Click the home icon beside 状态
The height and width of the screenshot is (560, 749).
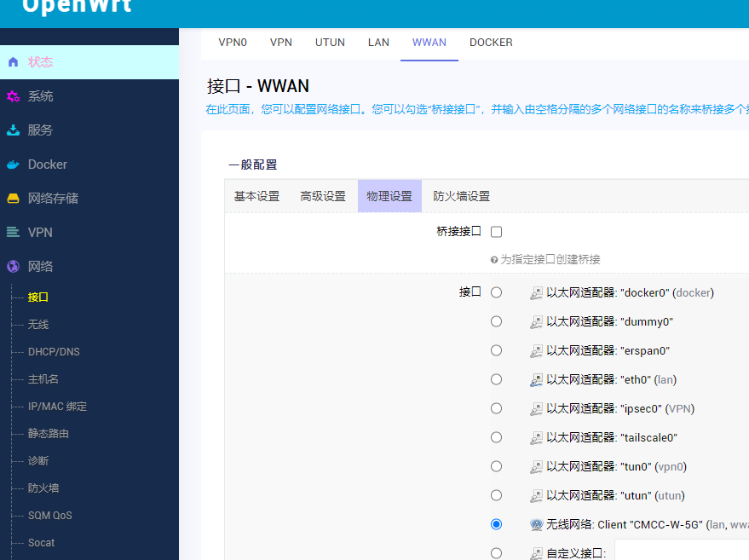[14, 62]
